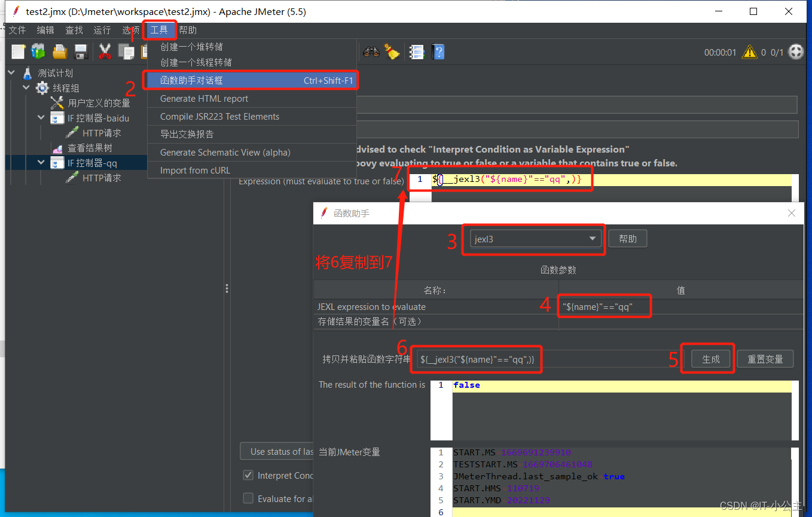The width and height of the screenshot is (812, 517).
Task: Click the START.YMD variable line
Action: pos(501,500)
